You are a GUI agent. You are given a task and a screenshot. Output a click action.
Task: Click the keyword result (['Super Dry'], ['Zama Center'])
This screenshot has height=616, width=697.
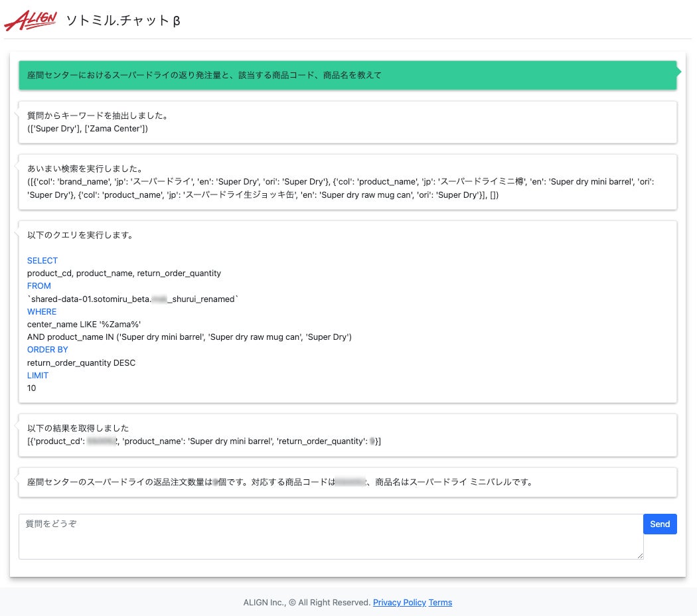click(88, 129)
